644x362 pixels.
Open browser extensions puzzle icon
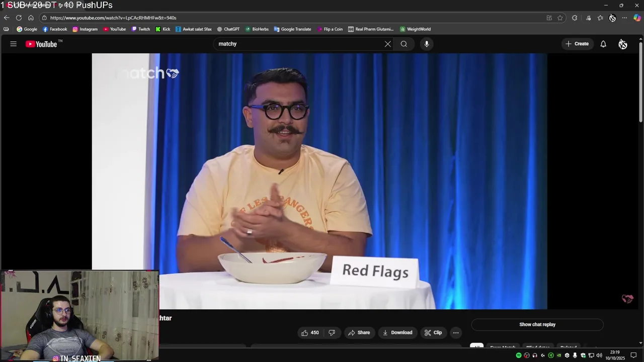[575, 18]
